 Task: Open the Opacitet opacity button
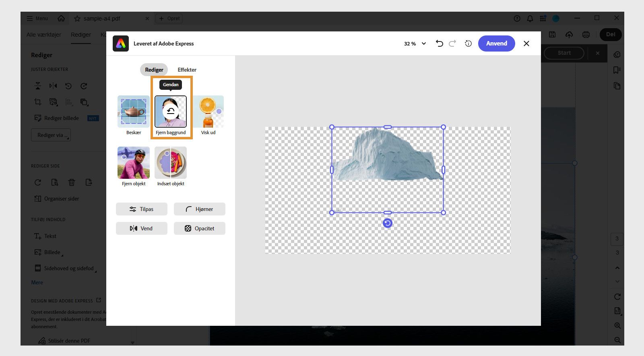coord(200,228)
